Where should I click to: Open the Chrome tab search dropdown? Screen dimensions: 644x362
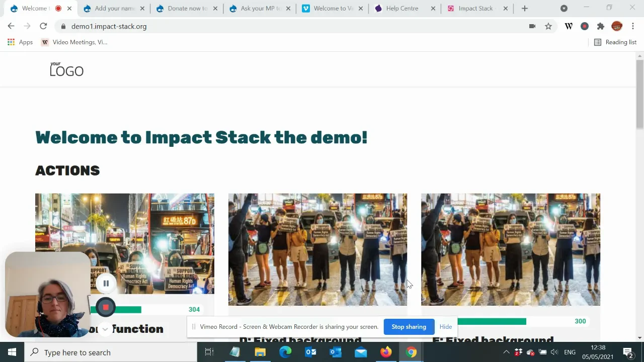click(564, 8)
